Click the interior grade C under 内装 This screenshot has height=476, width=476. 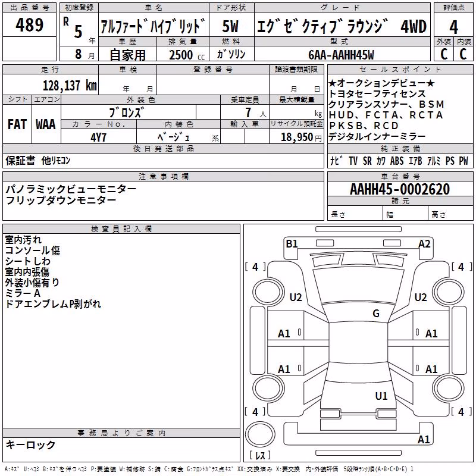pos(463,54)
